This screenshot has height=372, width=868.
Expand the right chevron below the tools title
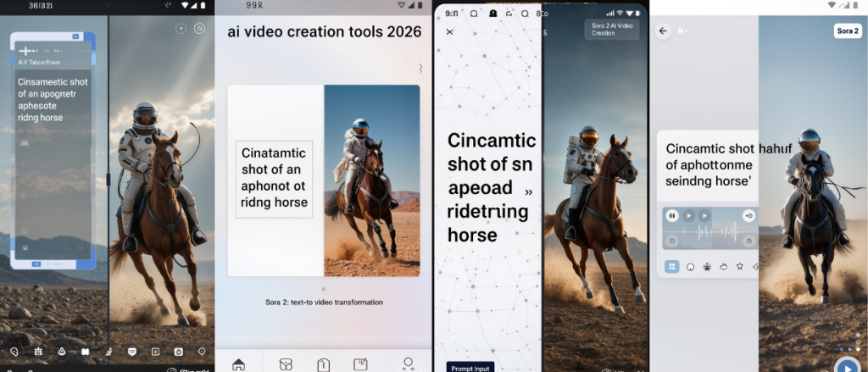point(420,69)
